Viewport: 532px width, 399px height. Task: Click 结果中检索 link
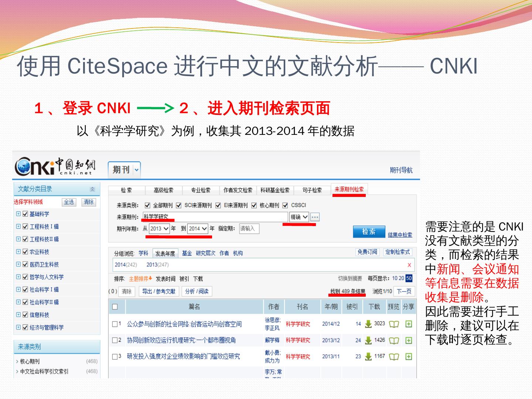(x=400, y=235)
